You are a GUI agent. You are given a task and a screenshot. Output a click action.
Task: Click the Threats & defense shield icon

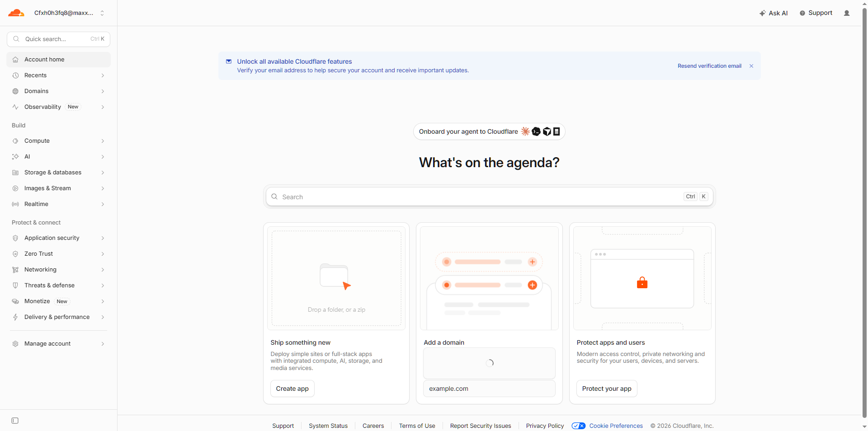[x=15, y=286]
